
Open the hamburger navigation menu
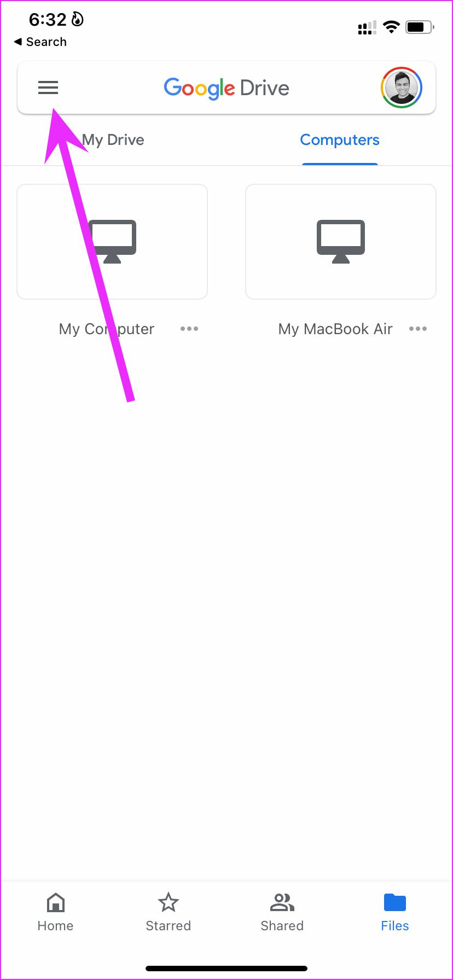click(48, 87)
